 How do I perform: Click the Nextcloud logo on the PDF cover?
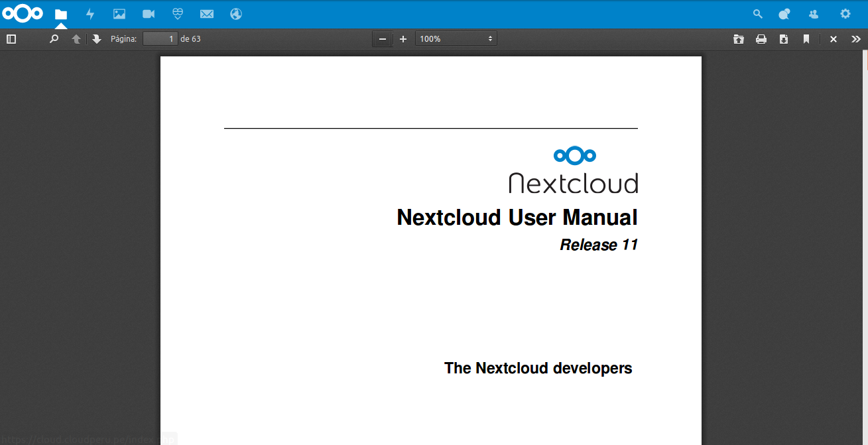point(574,171)
